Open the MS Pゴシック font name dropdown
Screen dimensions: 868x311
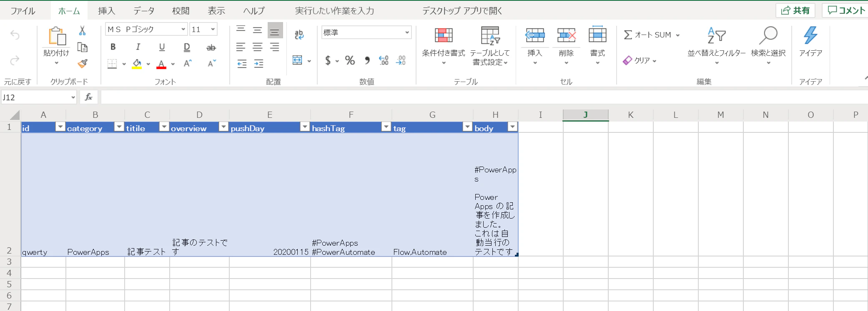[x=183, y=29]
